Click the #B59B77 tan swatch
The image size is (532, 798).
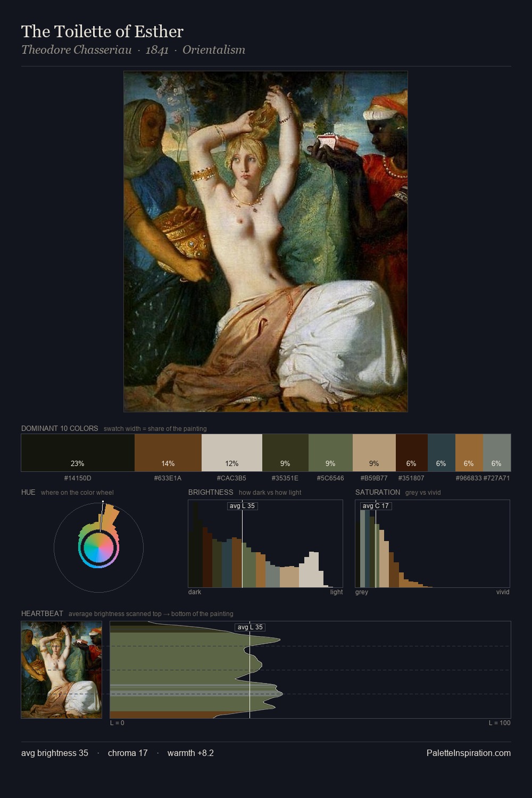[x=374, y=453]
